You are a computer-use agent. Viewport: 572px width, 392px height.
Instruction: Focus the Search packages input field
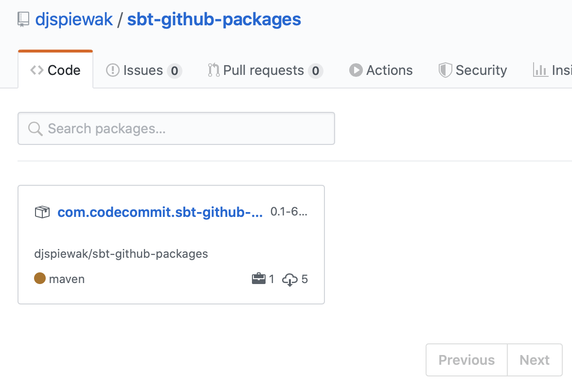(185, 129)
